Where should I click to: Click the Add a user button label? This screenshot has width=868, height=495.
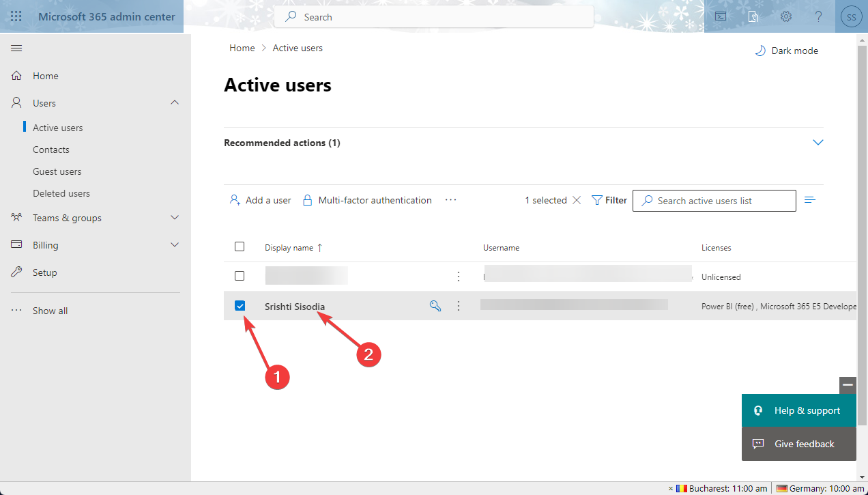(268, 200)
